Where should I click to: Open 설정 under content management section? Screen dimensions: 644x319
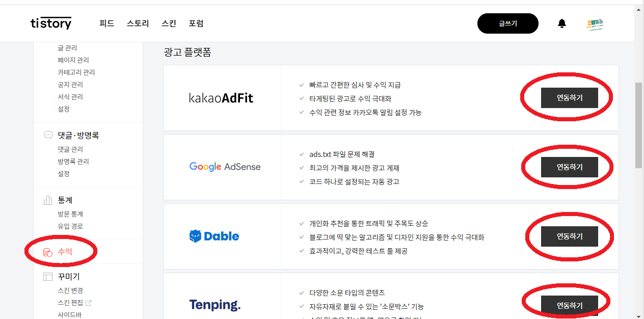pyautogui.click(x=64, y=109)
